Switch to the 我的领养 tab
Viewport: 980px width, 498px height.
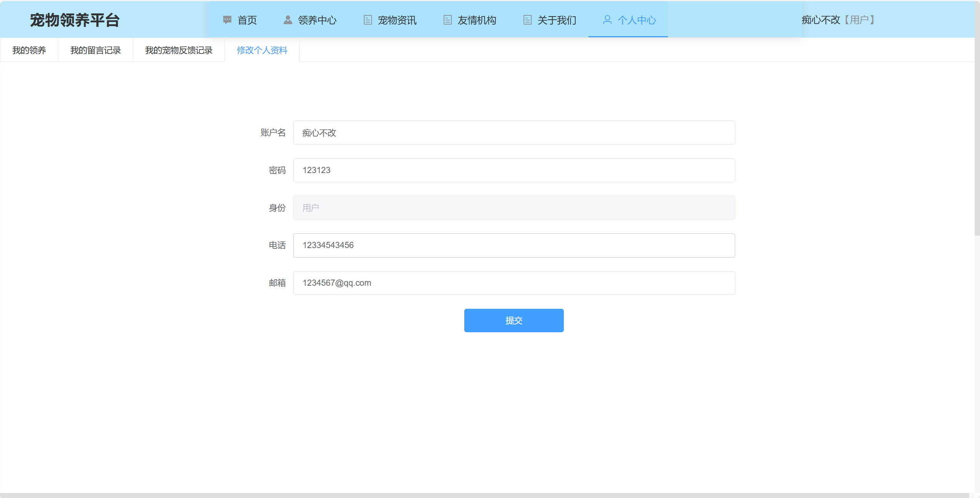(29, 50)
